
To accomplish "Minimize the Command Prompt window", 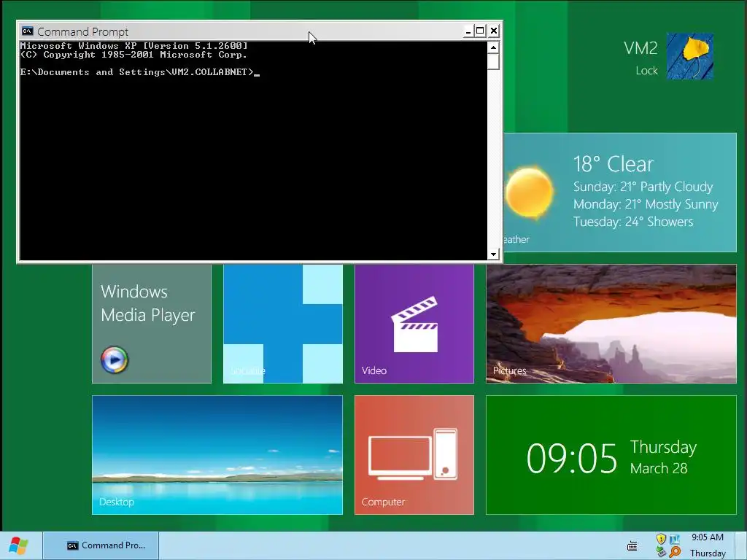I will click(x=468, y=31).
